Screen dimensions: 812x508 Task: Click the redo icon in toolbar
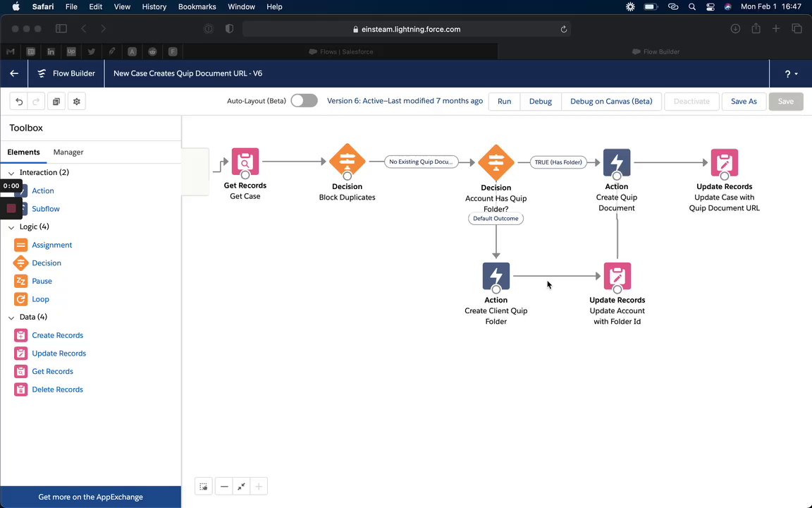[x=36, y=102]
